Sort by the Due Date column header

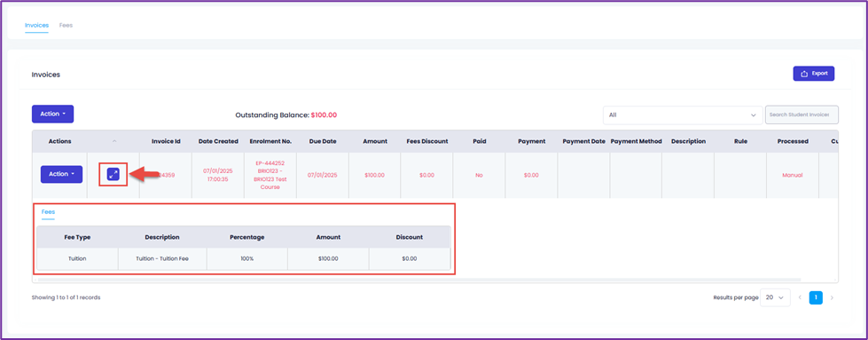[323, 141]
